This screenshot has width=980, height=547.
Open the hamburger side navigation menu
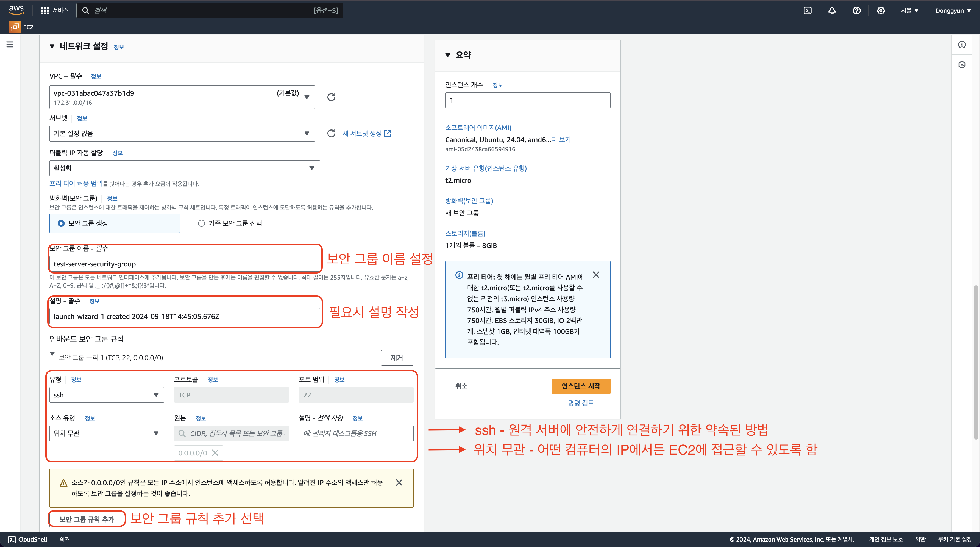click(10, 45)
